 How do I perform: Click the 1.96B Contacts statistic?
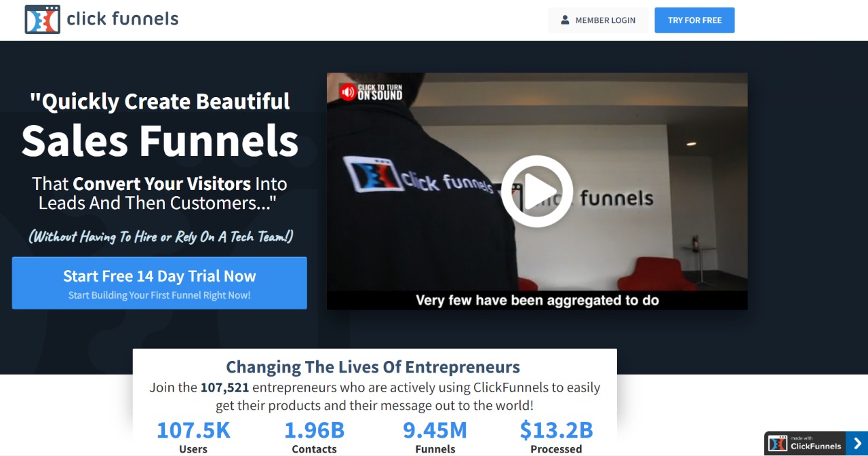314,437
